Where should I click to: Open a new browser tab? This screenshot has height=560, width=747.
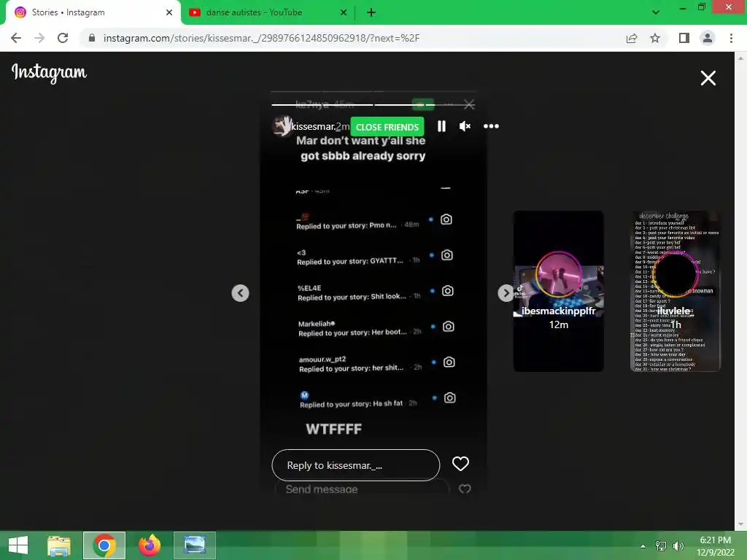[371, 12]
